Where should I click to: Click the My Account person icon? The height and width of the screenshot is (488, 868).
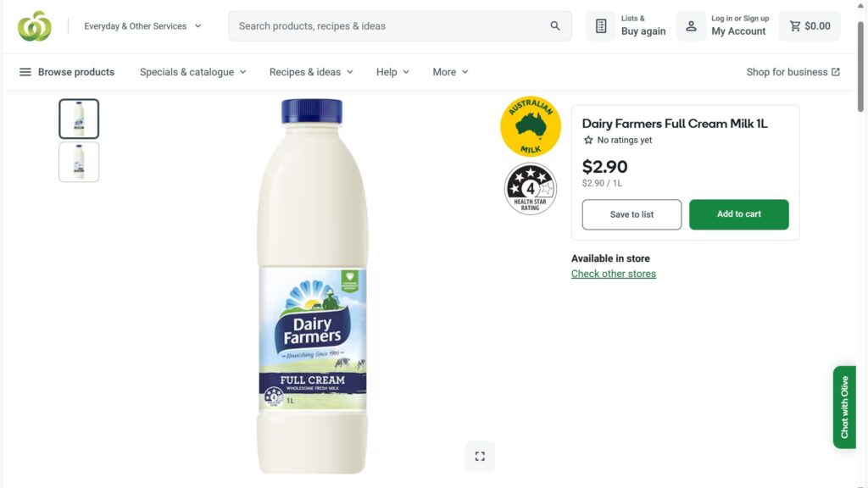(691, 26)
